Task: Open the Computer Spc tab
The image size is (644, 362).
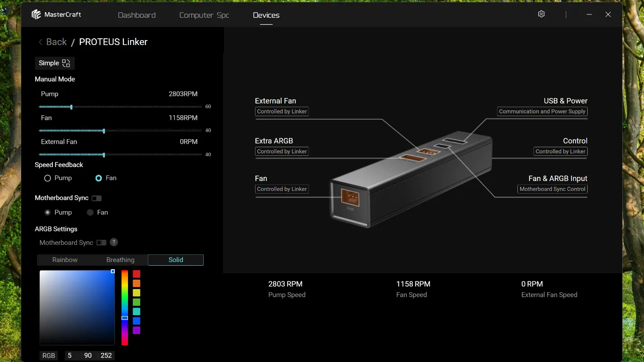Action: 204,15
